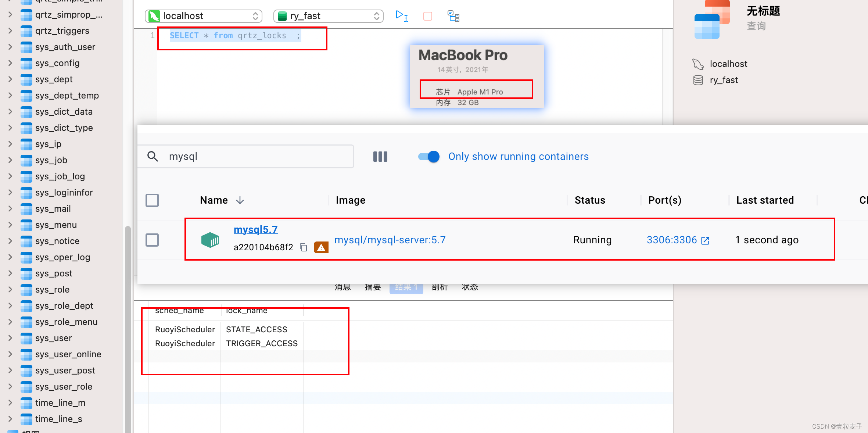This screenshot has height=433, width=868.
Task: Click the search magnifier icon
Action: click(153, 157)
